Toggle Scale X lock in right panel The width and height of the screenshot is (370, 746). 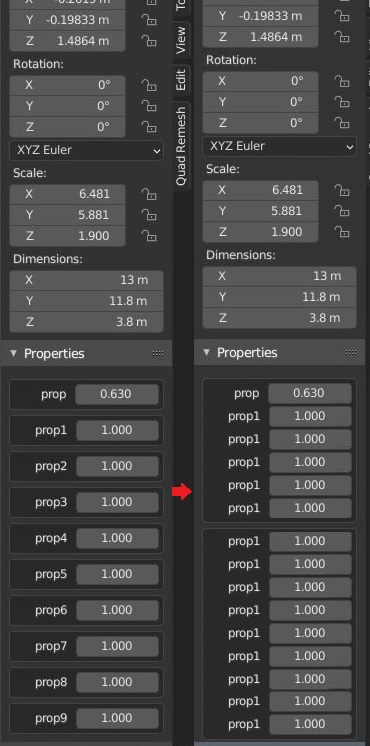[x=342, y=190]
